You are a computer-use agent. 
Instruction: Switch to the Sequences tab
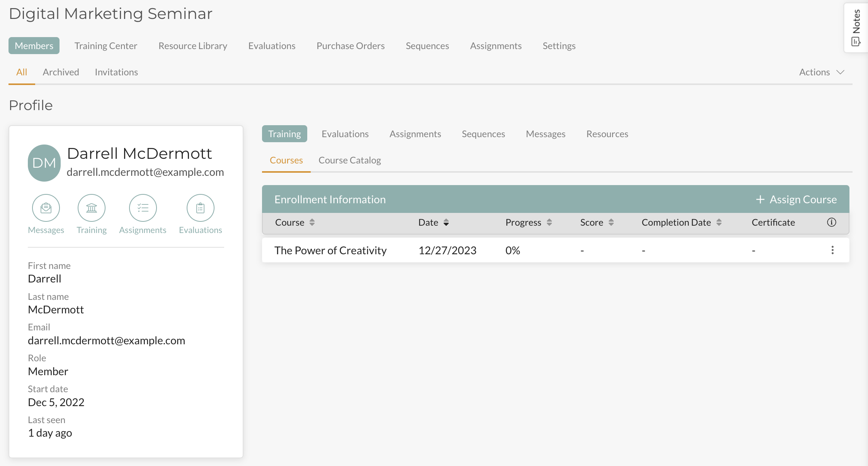pos(483,134)
